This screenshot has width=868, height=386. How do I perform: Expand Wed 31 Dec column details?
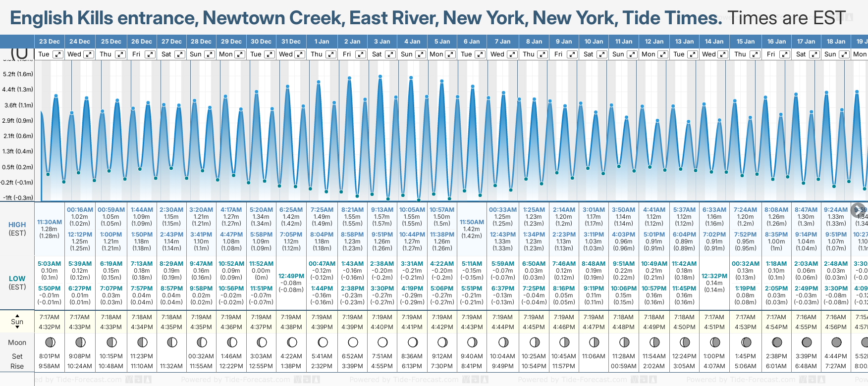[x=300, y=54]
